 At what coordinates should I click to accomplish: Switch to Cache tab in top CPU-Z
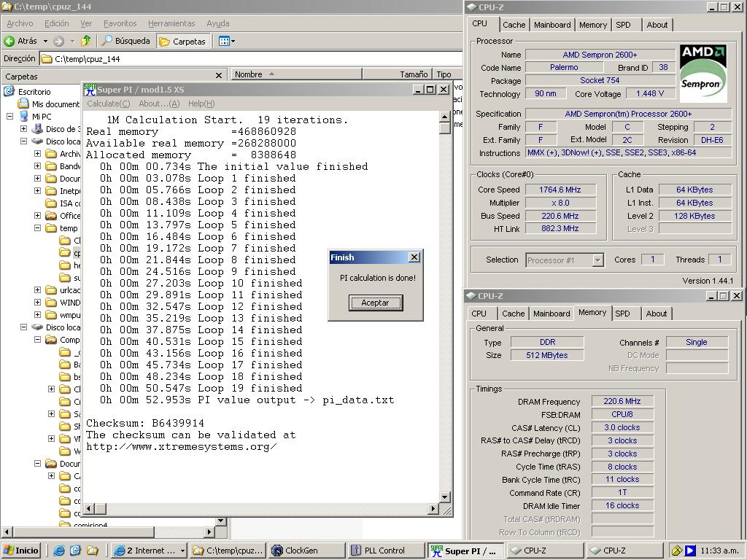514,25
